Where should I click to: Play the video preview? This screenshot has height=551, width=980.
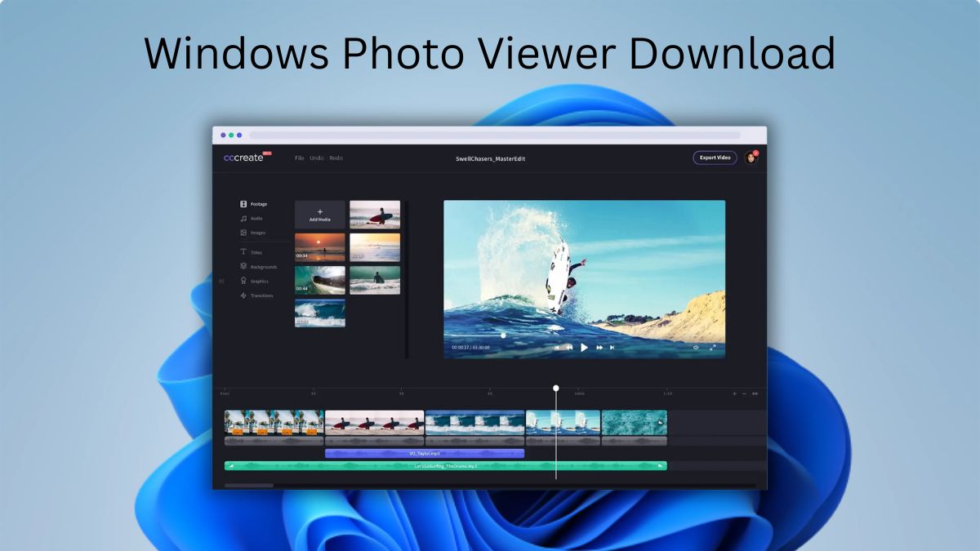(584, 347)
